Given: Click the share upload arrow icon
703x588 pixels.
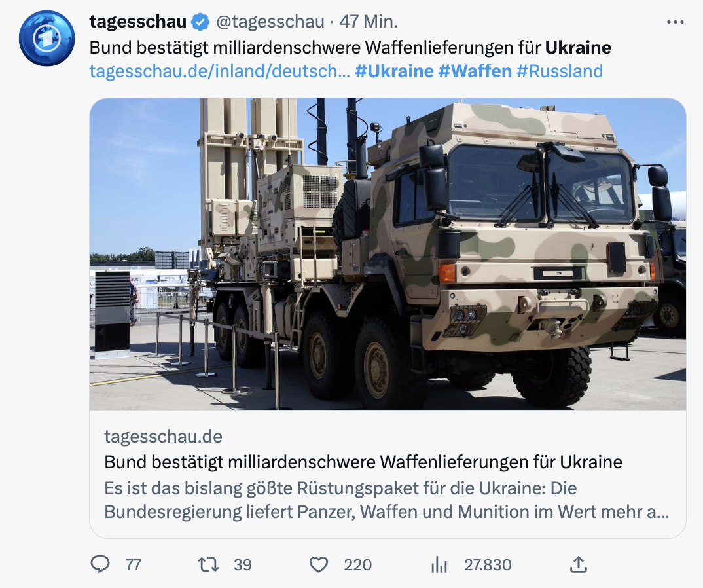Looking at the screenshot, I should pyautogui.click(x=579, y=564).
